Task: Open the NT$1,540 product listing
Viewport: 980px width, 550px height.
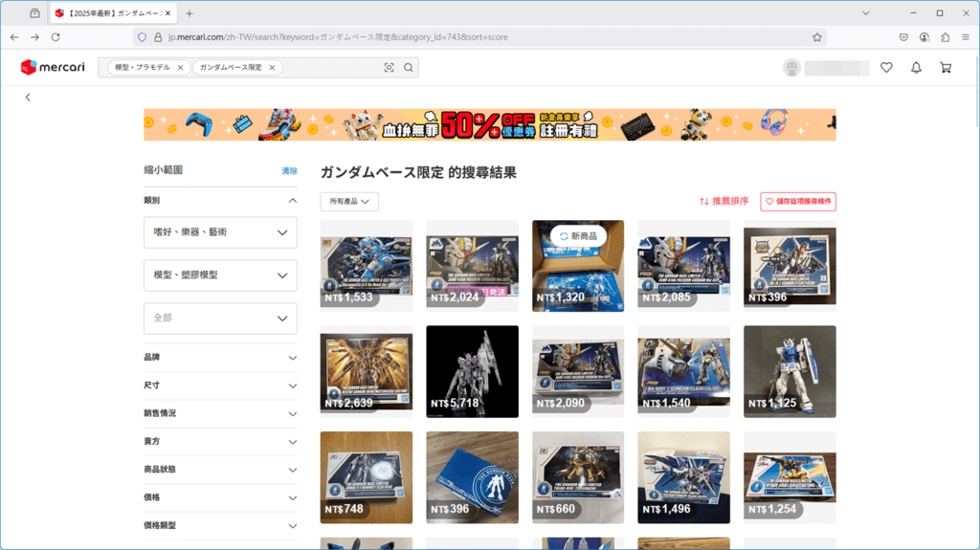Action: (x=683, y=371)
